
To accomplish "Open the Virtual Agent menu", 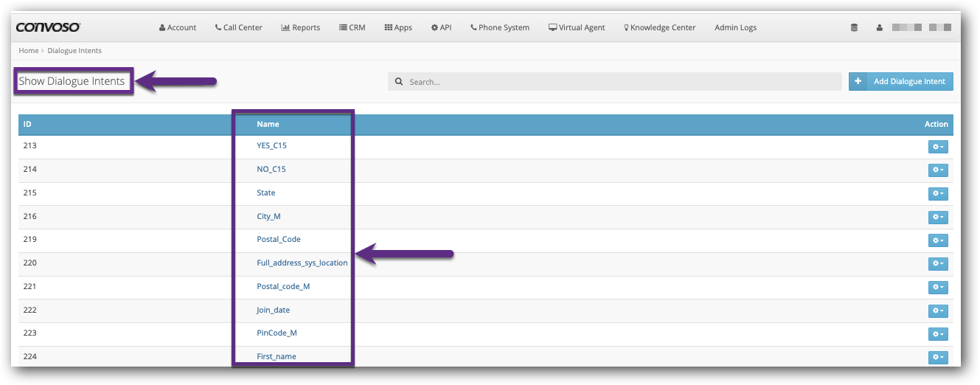I will [577, 28].
